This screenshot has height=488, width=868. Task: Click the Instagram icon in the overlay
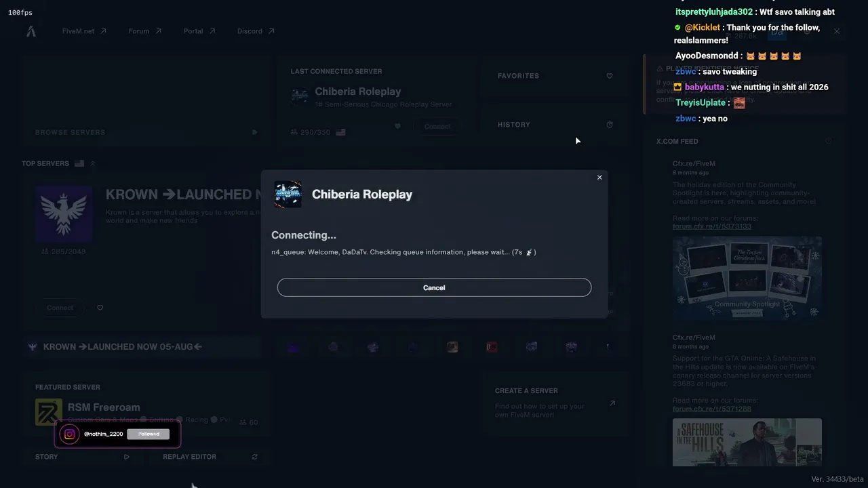pyautogui.click(x=69, y=434)
